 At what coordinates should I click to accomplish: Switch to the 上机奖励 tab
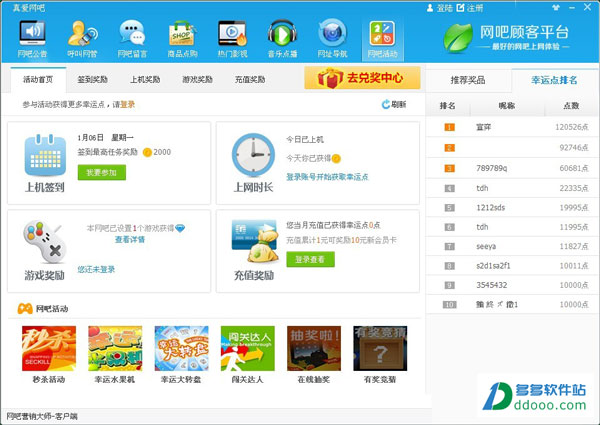[145, 80]
